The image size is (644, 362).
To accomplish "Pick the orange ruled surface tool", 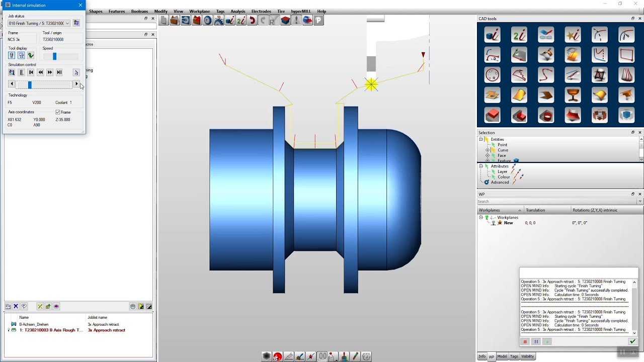I will coord(519,95).
